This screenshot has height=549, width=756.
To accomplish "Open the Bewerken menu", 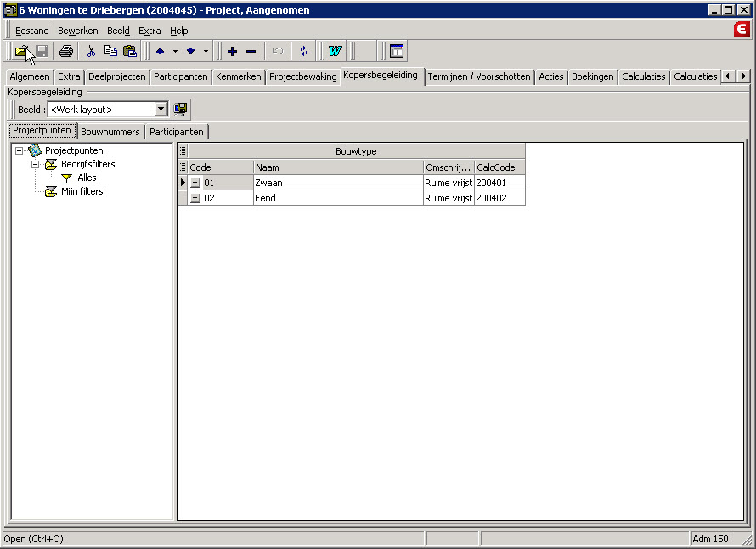I will point(77,31).
